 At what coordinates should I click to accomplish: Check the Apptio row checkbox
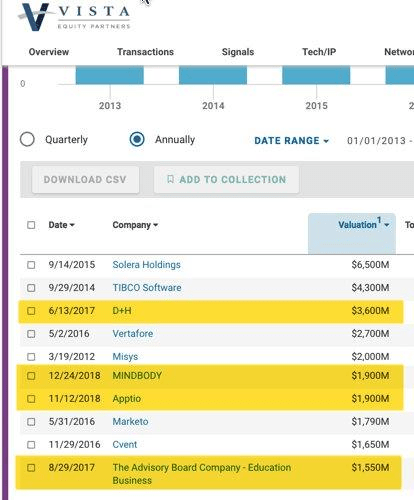coord(31,399)
